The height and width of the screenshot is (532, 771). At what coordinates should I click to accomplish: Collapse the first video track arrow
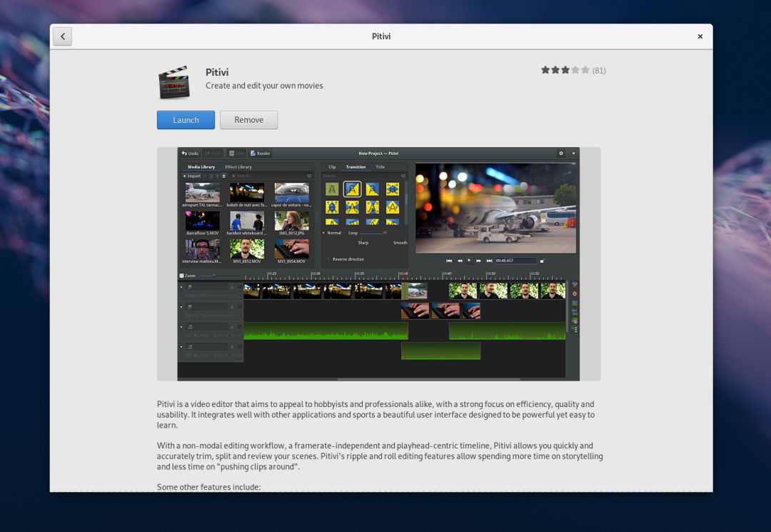click(x=181, y=286)
